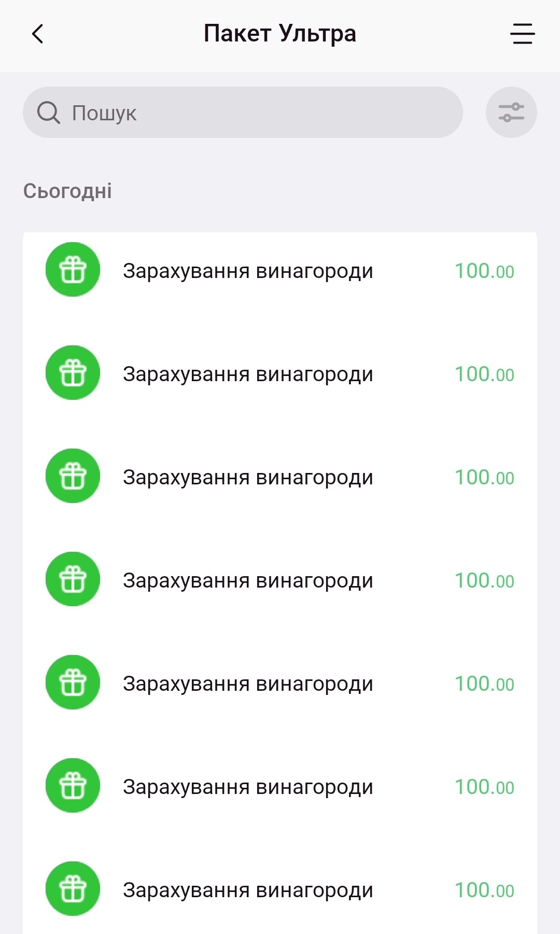Click the 100.00 amount of sixth transaction
Viewport: 560px width, 934px height.
484,787
